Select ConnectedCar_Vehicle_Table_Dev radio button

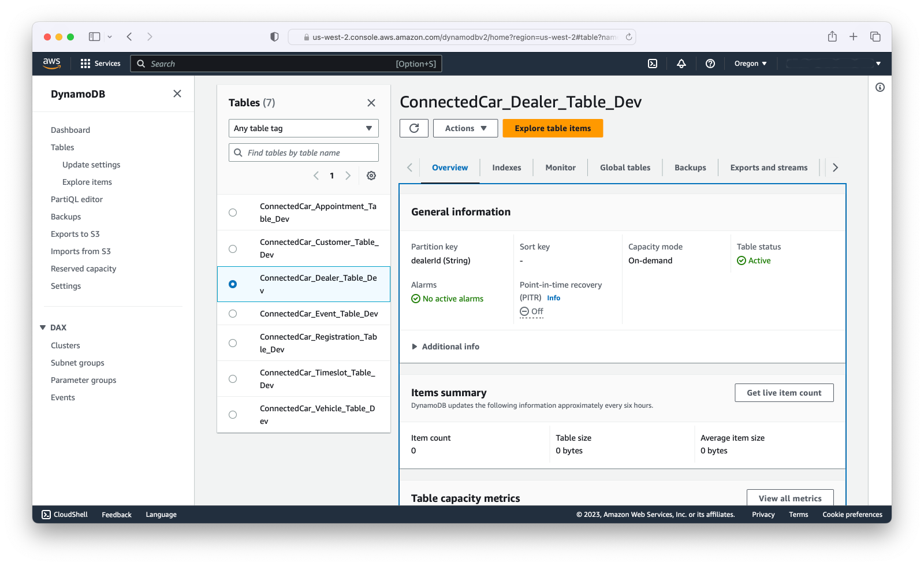(x=233, y=415)
